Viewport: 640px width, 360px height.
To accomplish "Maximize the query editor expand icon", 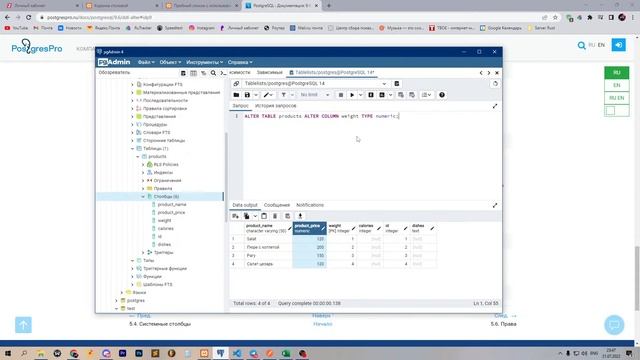I will (495, 106).
